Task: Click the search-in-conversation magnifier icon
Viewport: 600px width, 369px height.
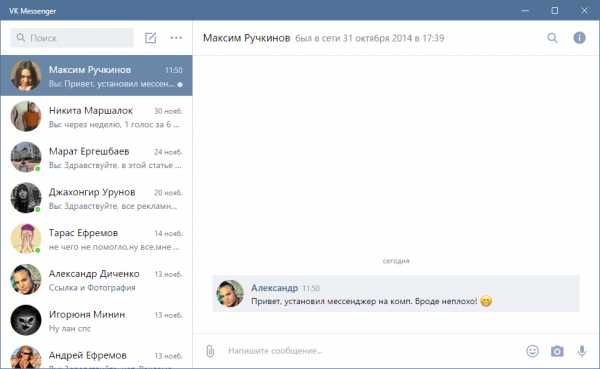Action: (x=552, y=38)
